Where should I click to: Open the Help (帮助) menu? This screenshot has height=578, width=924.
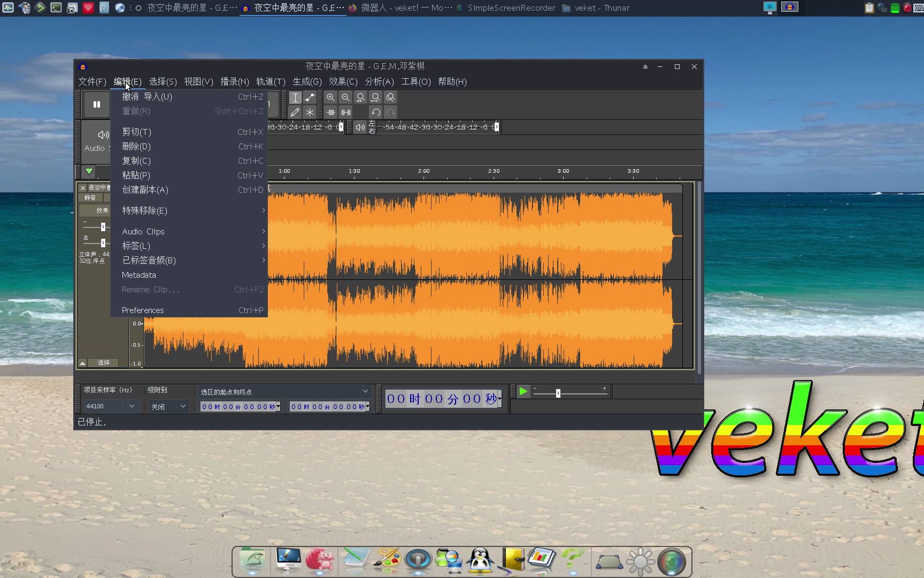(x=452, y=81)
